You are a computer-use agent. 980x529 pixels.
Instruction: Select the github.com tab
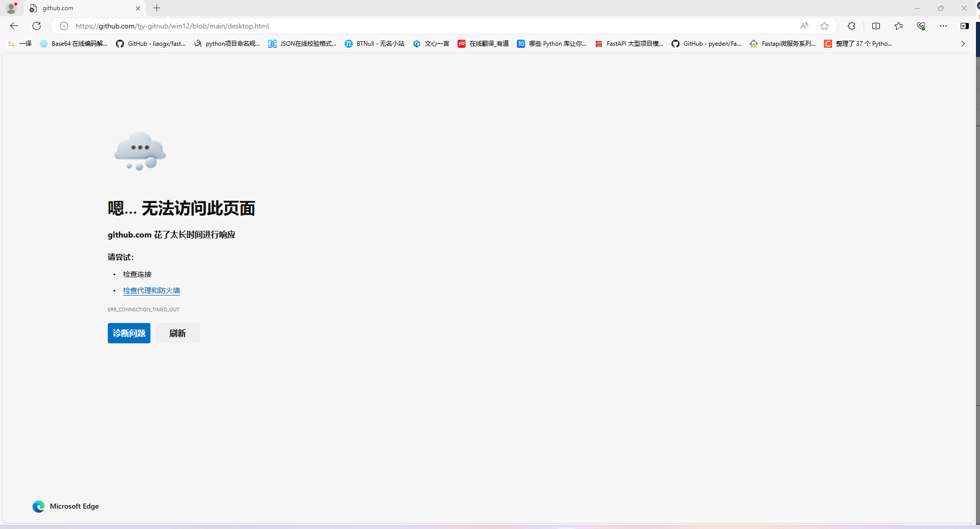[85, 8]
